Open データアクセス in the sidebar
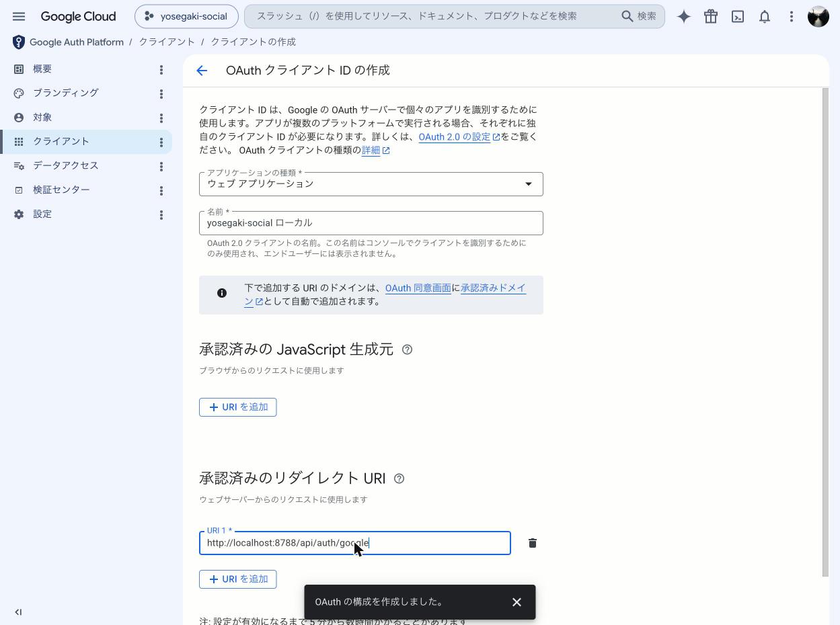Screen dimensions: 840x625 click(66, 166)
